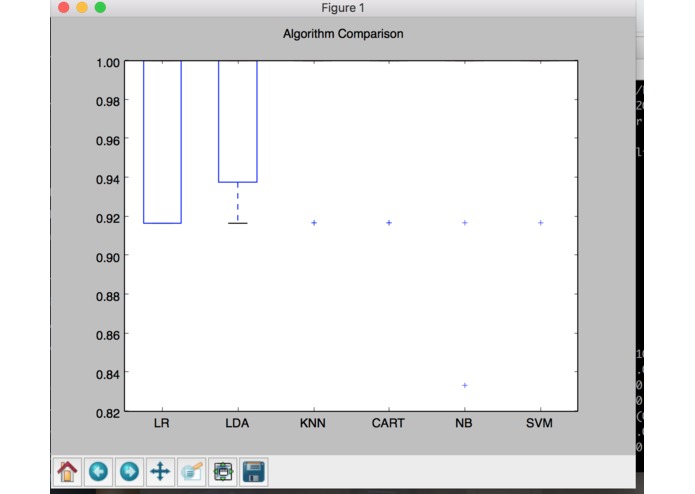Activate the Pan axes tool
This screenshot has height=494, width=695.
[160, 471]
